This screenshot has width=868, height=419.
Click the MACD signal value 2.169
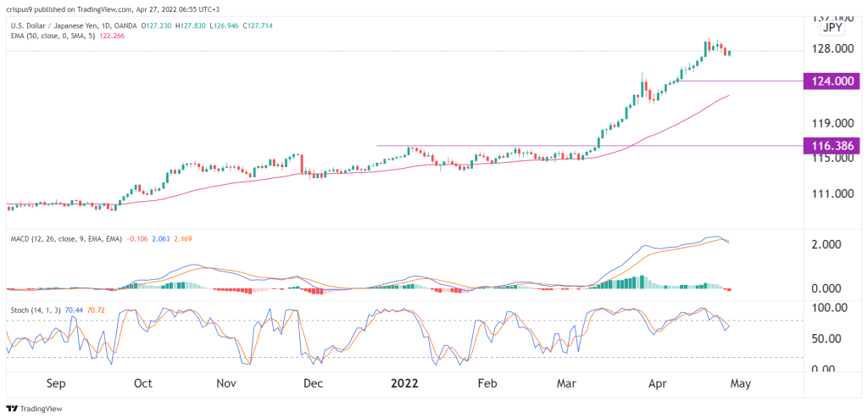[182, 238]
